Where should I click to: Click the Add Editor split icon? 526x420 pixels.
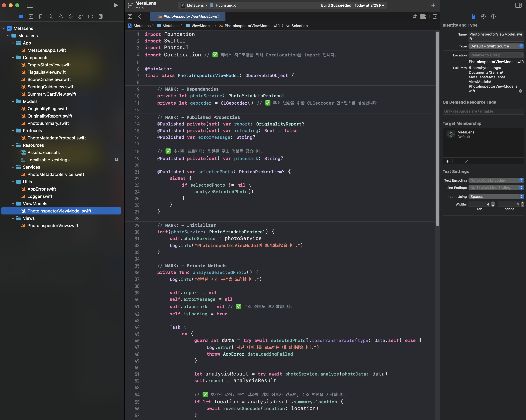click(434, 17)
